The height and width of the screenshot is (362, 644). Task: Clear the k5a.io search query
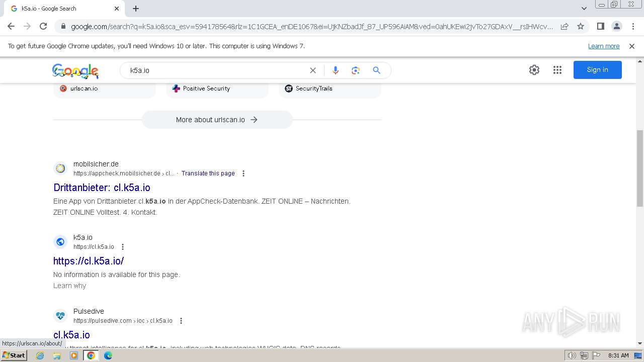tap(313, 70)
